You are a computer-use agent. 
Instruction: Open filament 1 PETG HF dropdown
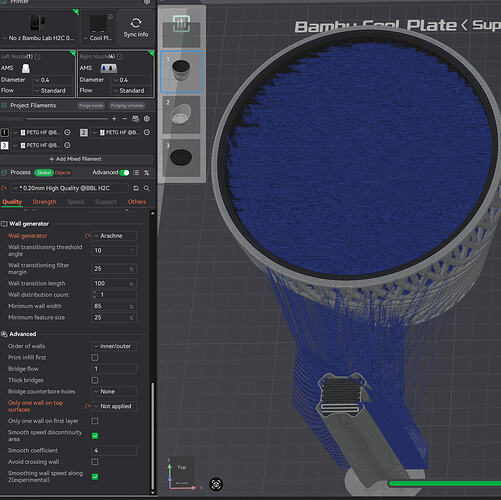[x=37, y=132]
